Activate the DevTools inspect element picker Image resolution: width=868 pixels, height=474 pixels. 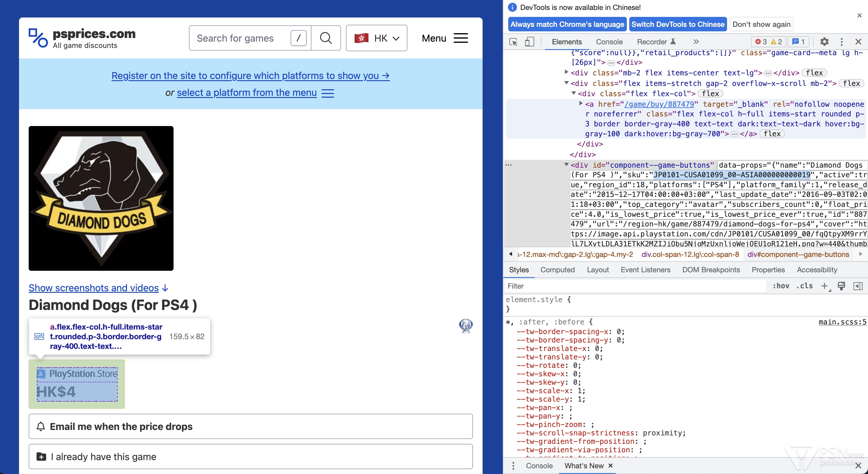pyautogui.click(x=513, y=42)
